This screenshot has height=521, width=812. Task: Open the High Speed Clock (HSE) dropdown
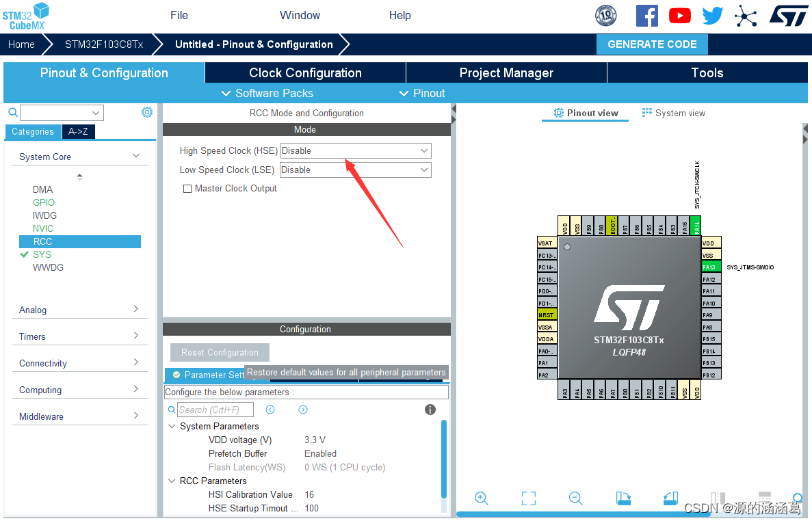click(x=355, y=150)
